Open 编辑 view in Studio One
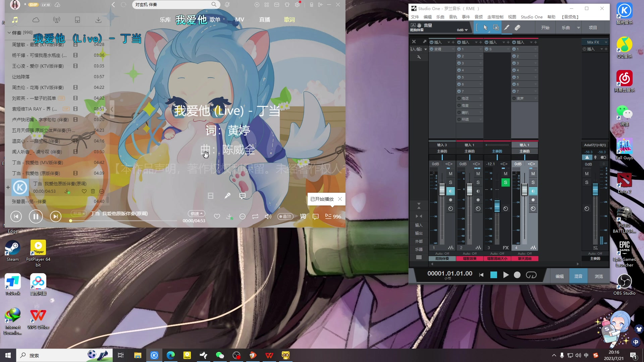644x362 pixels. pyautogui.click(x=559, y=276)
